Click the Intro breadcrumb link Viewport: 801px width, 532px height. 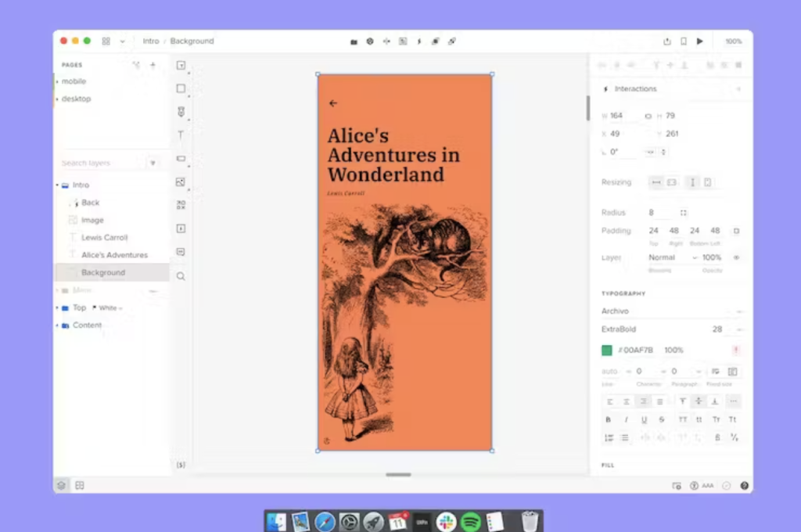pos(151,41)
